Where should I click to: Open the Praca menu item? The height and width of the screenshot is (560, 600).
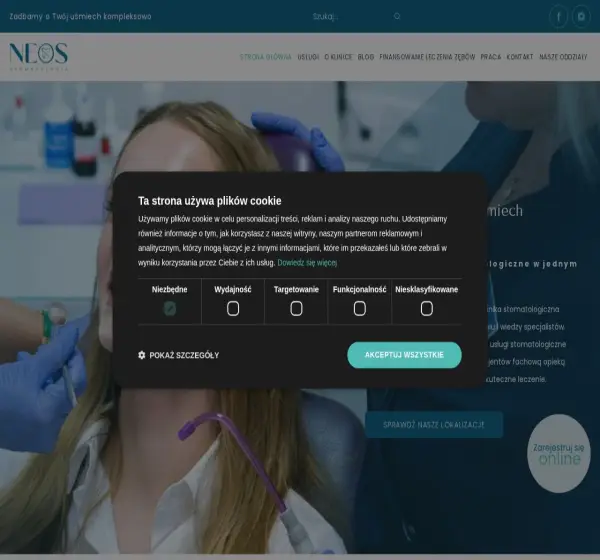(x=491, y=57)
